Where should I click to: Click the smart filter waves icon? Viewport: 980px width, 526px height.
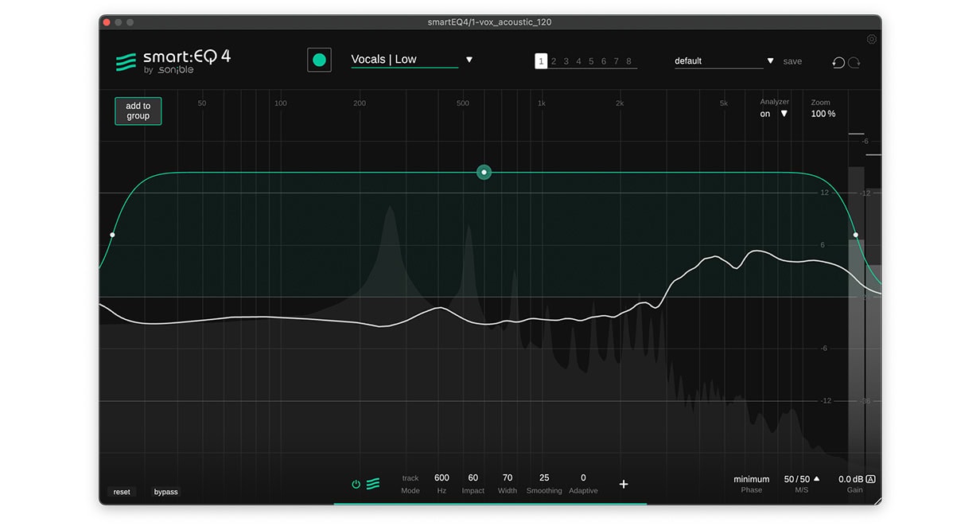373,484
